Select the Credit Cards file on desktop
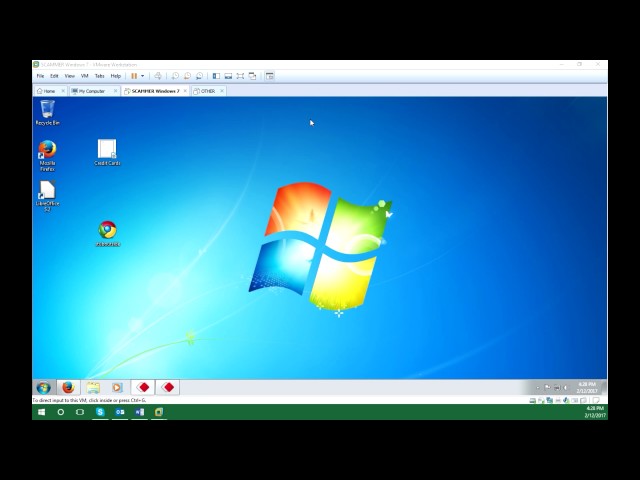Screen dimensions: 640x480 107,152
